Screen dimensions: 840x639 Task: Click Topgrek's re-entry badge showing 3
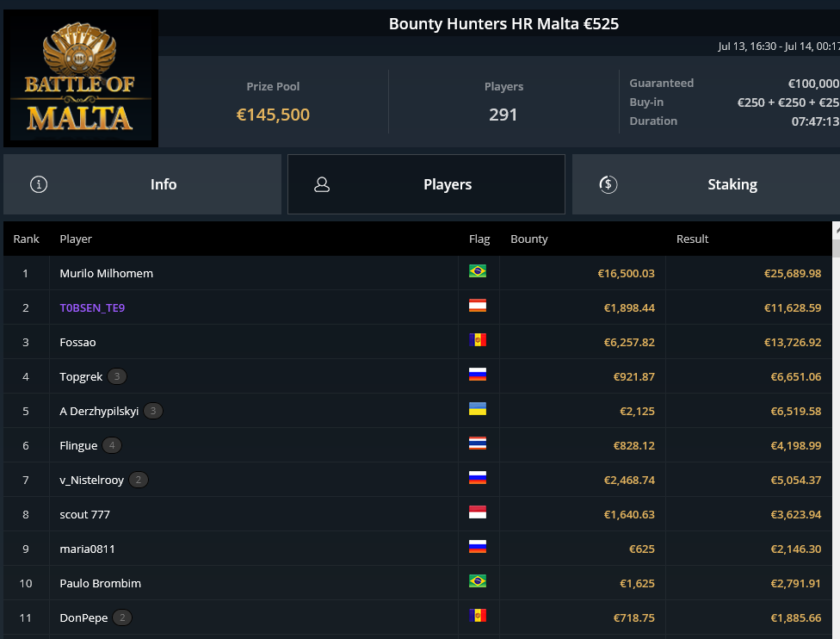click(117, 376)
